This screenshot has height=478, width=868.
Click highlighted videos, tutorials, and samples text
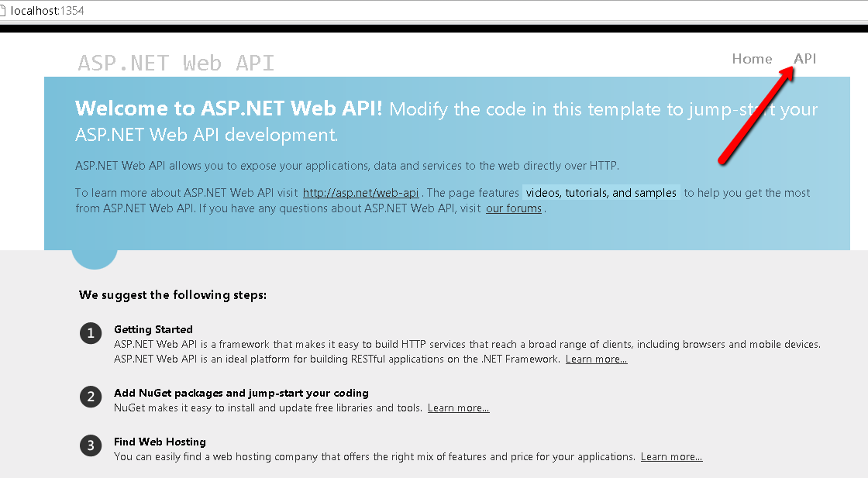[x=601, y=193]
